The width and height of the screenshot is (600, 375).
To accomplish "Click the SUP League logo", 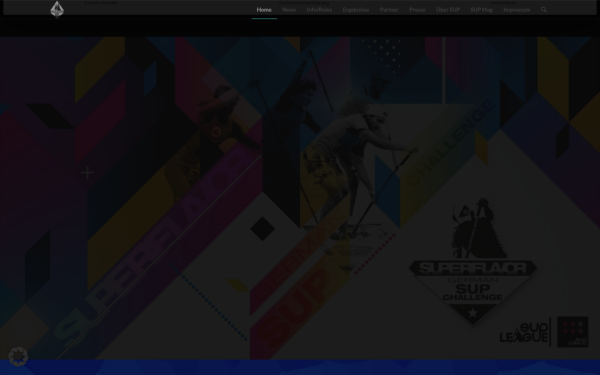I will click(x=524, y=332).
